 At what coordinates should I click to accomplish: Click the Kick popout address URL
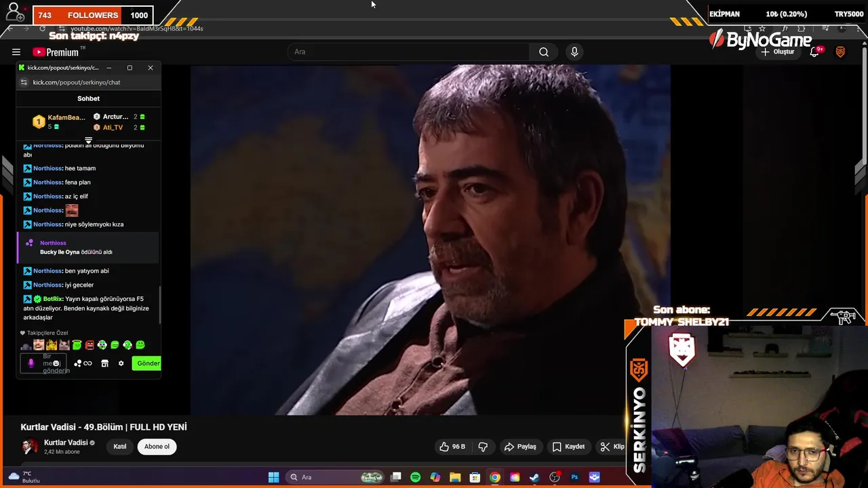pos(77,82)
